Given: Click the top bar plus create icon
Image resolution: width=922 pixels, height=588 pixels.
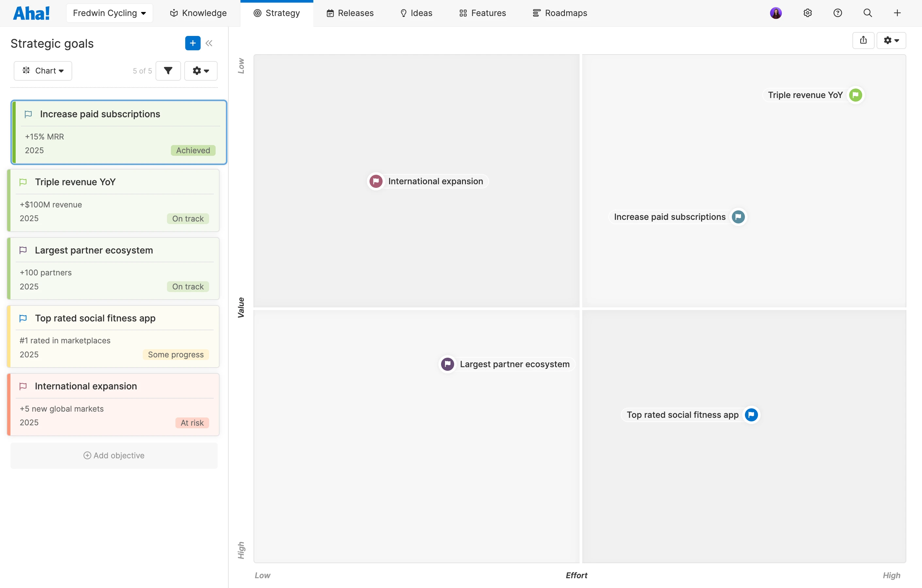Looking at the screenshot, I should tap(897, 13).
